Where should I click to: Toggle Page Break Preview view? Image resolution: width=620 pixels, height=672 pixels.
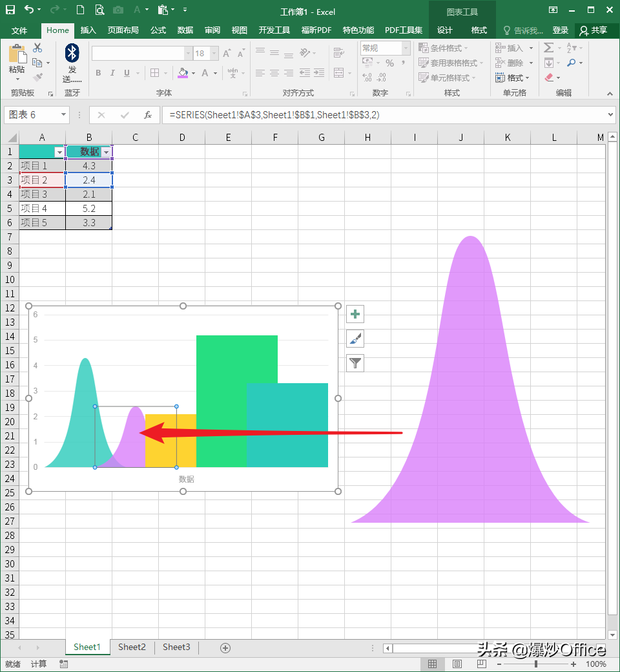pyautogui.click(x=482, y=664)
